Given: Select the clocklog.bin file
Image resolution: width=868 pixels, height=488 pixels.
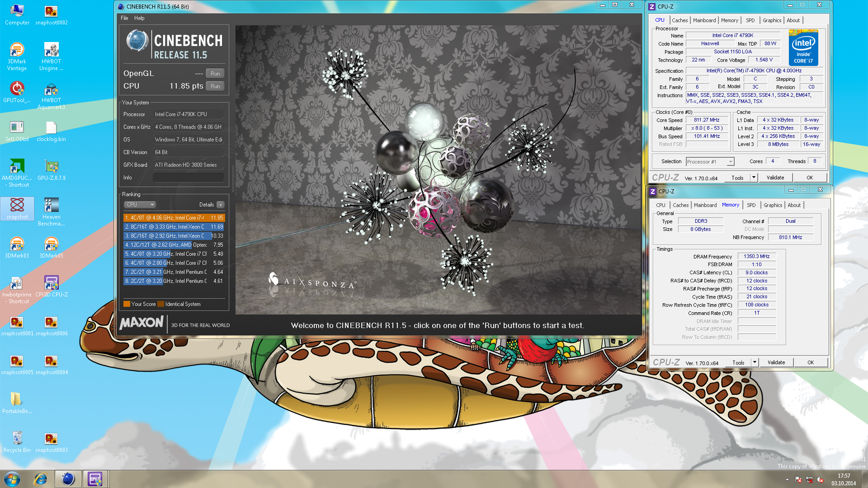Looking at the screenshot, I should (52, 131).
